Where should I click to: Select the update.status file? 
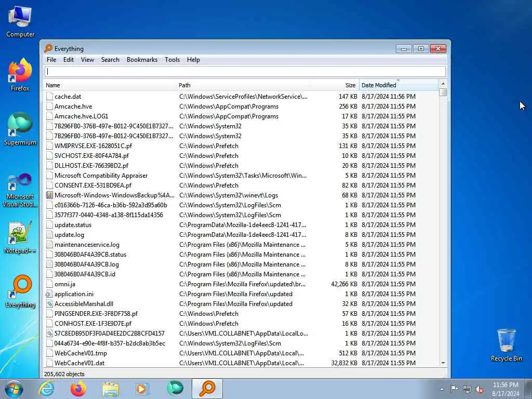(x=241, y=224)
